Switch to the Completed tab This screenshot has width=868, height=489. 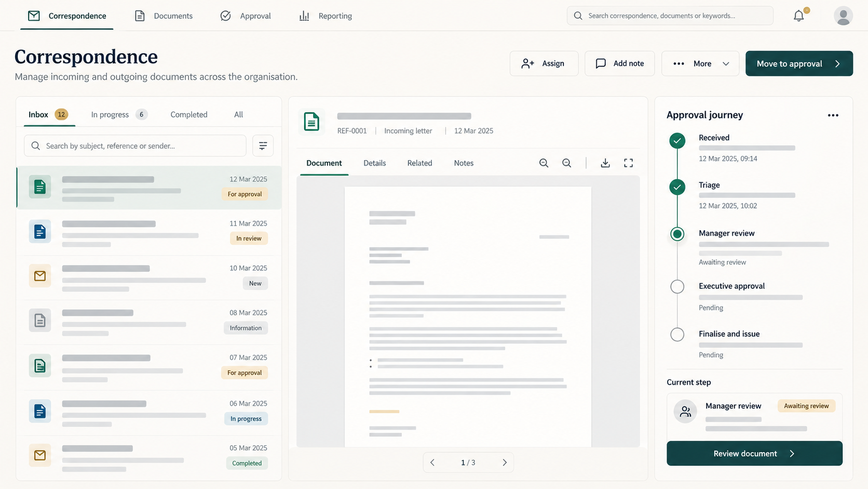(189, 114)
